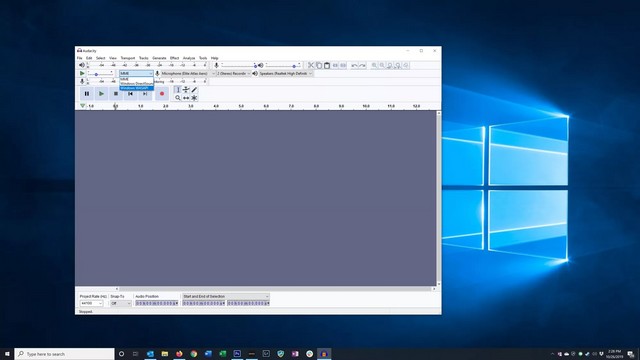Select the Multi-Tool asterisk icon
Screen dimensions: 640x360
tap(194, 98)
